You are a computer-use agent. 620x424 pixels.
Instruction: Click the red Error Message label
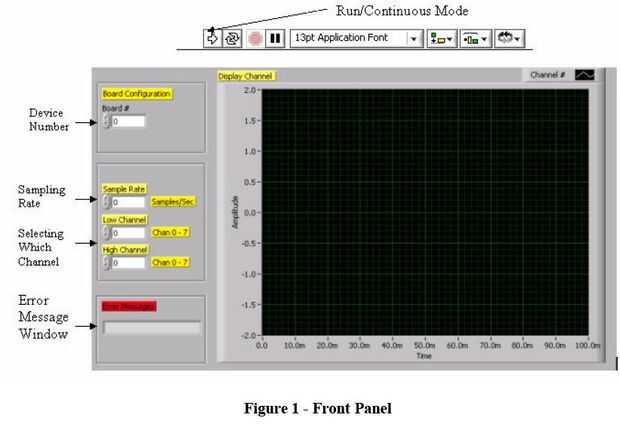(129, 307)
